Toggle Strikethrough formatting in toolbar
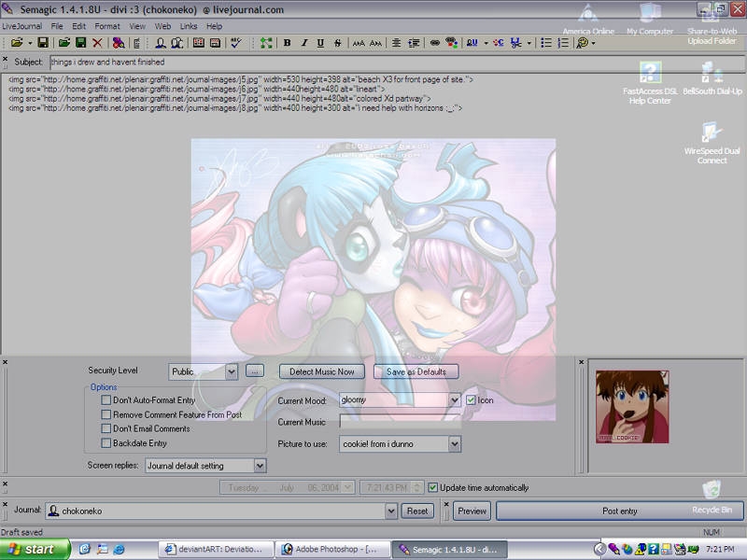 pos(336,43)
